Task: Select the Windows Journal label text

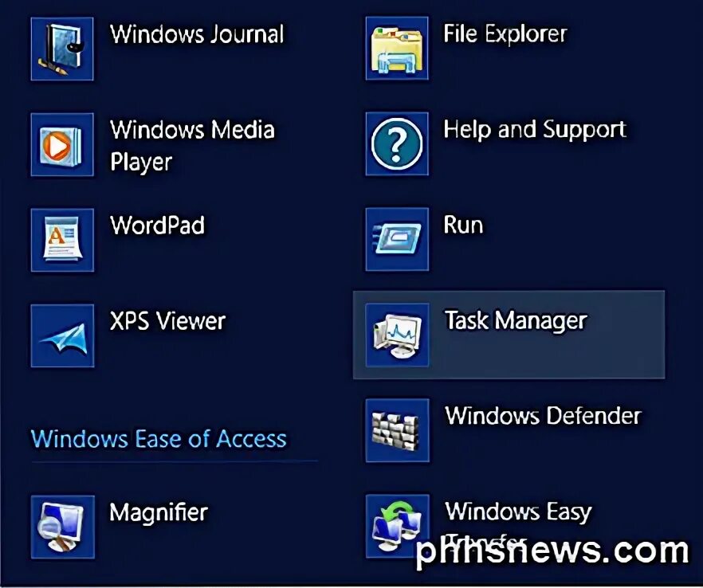Action: click(x=197, y=34)
